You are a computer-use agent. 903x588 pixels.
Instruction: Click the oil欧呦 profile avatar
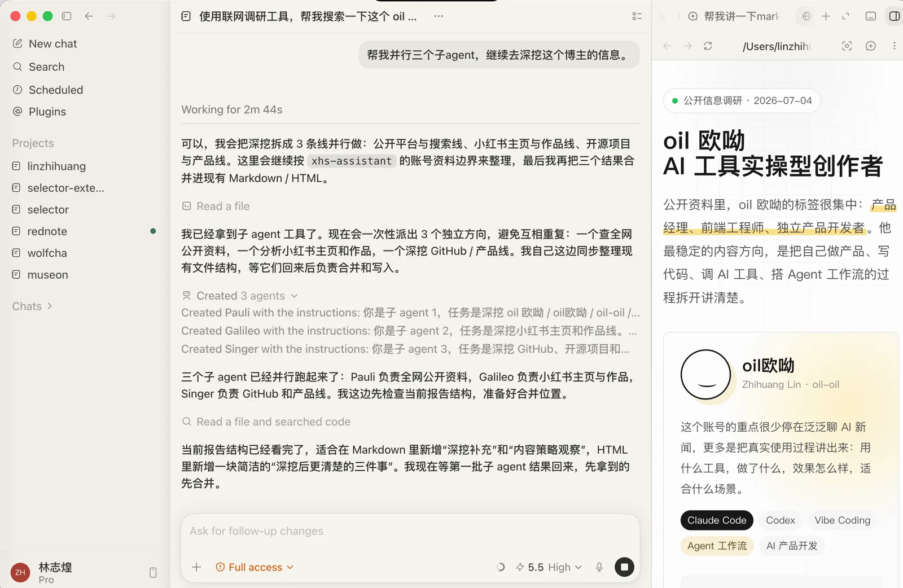[705, 375]
